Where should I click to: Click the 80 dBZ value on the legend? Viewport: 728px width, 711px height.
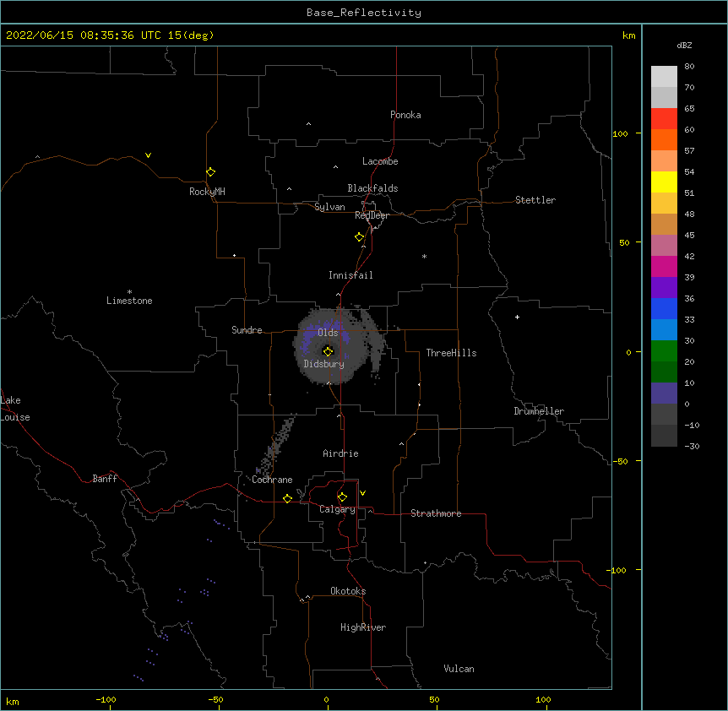coord(689,67)
